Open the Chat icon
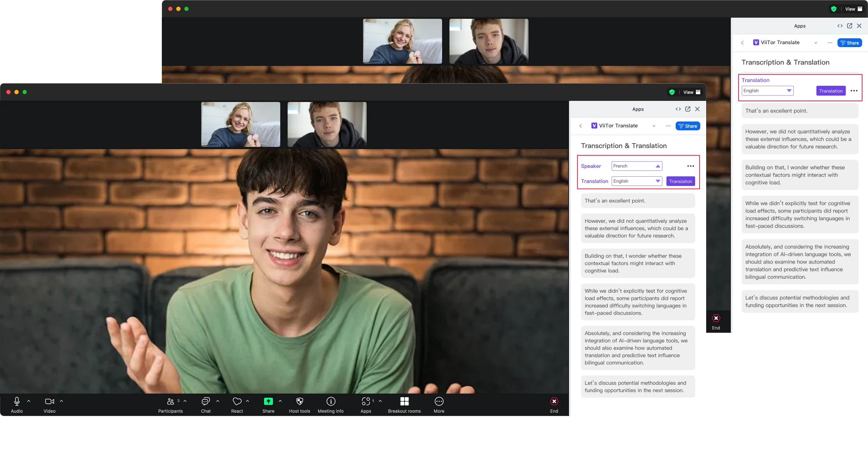The image size is (868, 458). coord(206,401)
